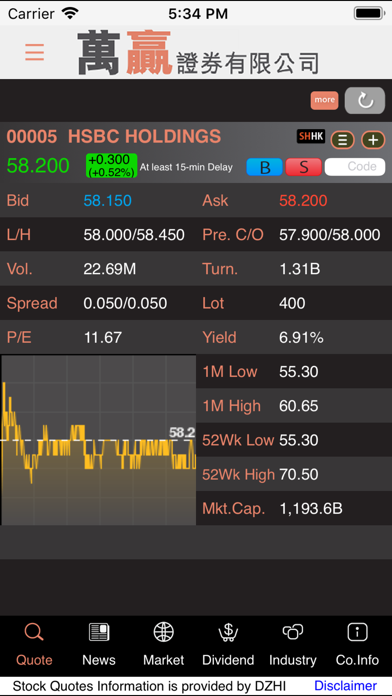Screen dimensions: 392x696
Task: Tap the orange 'more' button
Action: (x=324, y=100)
